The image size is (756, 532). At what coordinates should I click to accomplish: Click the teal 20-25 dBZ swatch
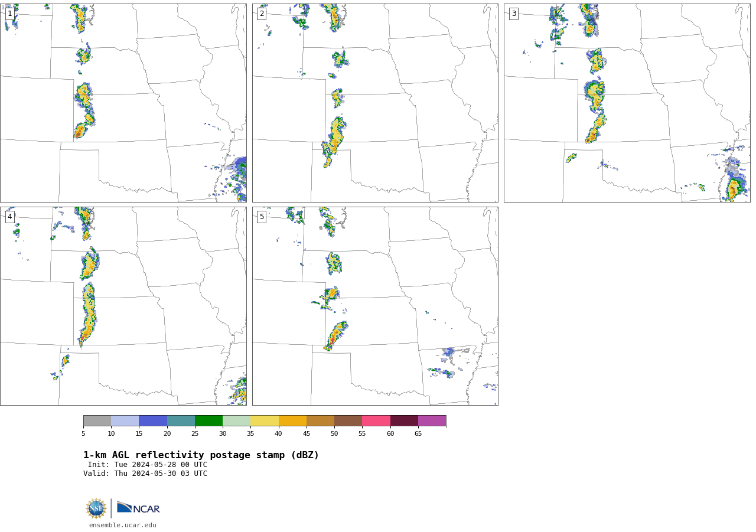pos(181,421)
